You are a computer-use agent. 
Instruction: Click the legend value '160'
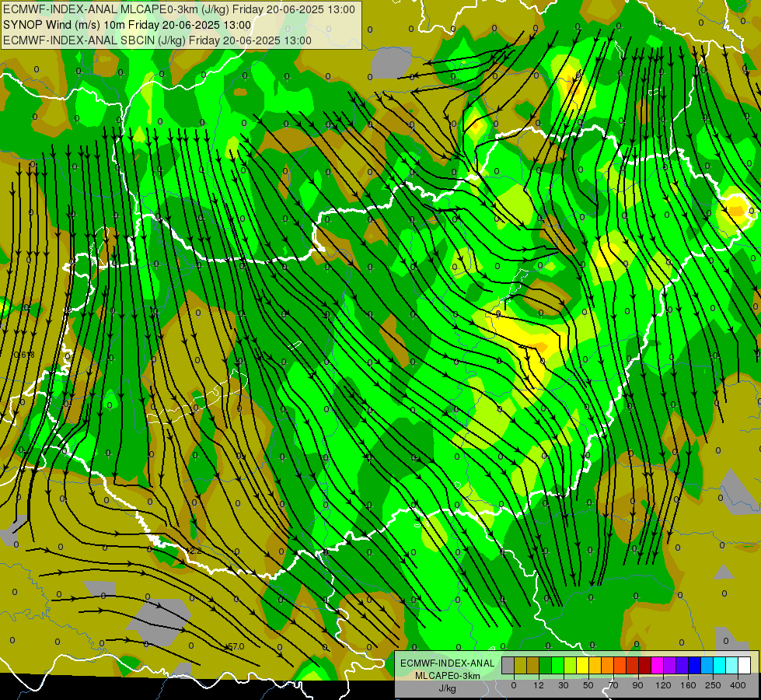pos(688,685)
